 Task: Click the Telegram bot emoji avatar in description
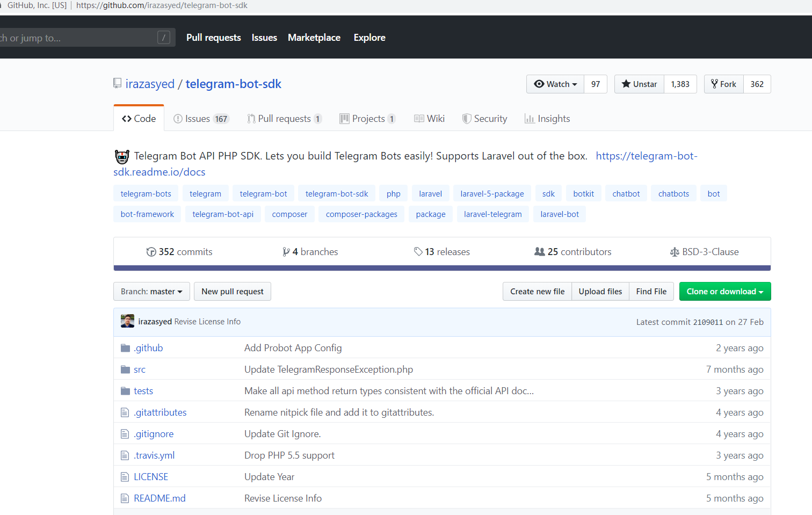(x=122, y=157)
